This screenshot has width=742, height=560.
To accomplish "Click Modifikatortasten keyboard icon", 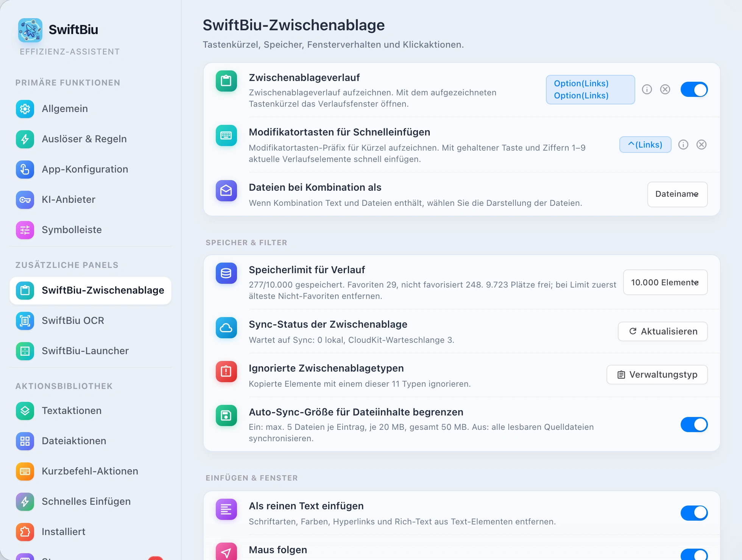I will tap(226, 135).
